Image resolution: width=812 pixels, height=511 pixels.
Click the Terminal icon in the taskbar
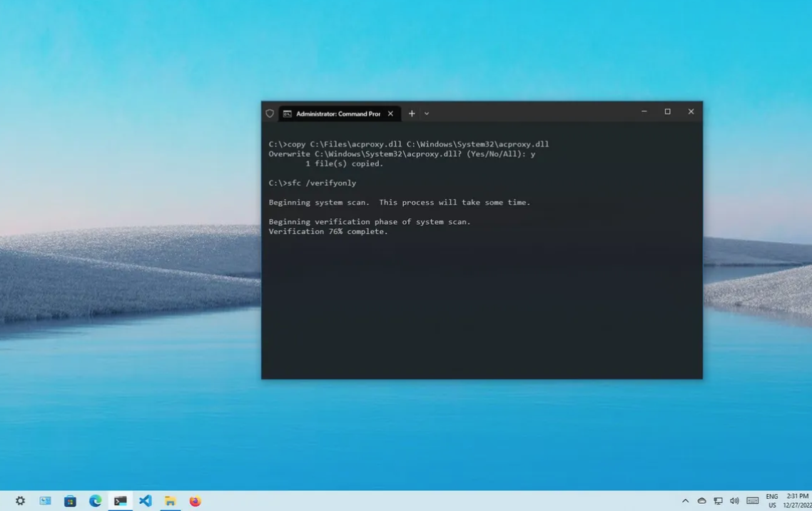pyautogui.click(x=120, y=501)
